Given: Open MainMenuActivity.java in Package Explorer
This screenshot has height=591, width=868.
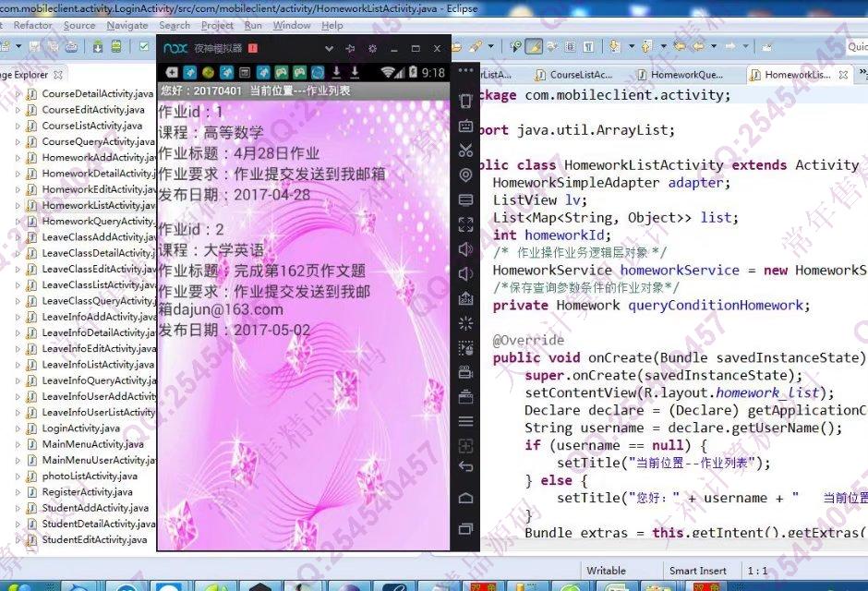Looking at the screenshot, I should click(92, 444).
